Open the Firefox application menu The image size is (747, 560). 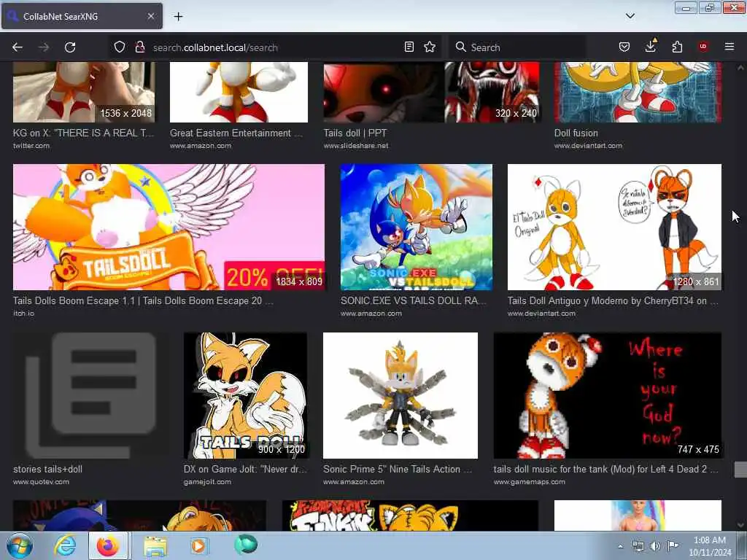729,47
